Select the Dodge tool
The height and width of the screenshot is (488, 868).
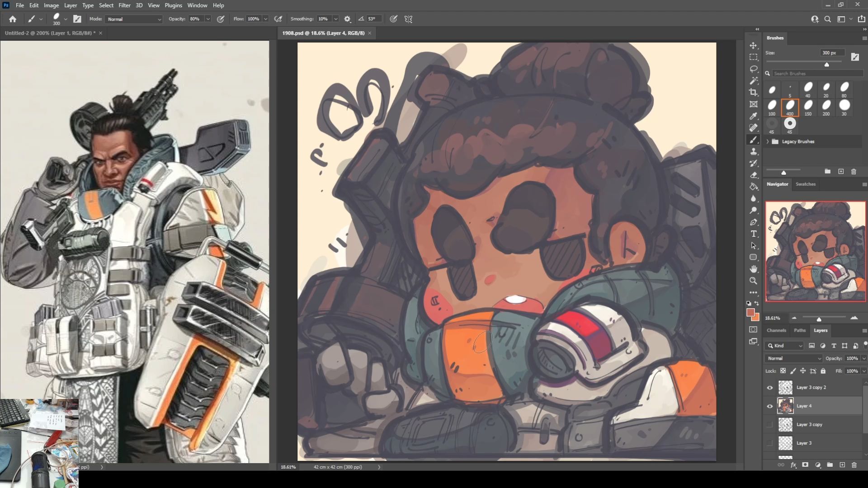tap(753, 210)
